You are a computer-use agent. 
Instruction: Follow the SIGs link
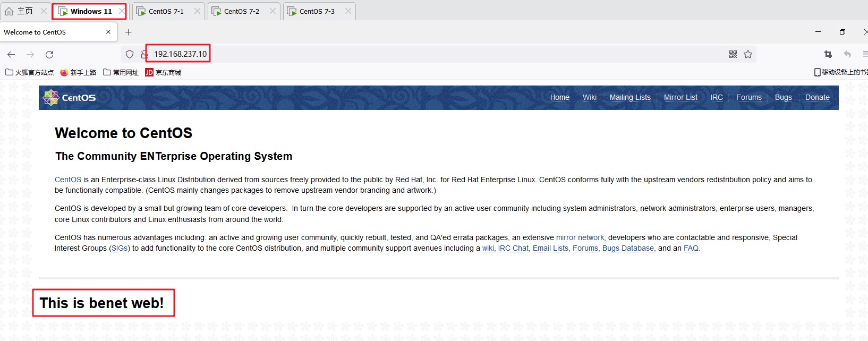pos(120,248)
